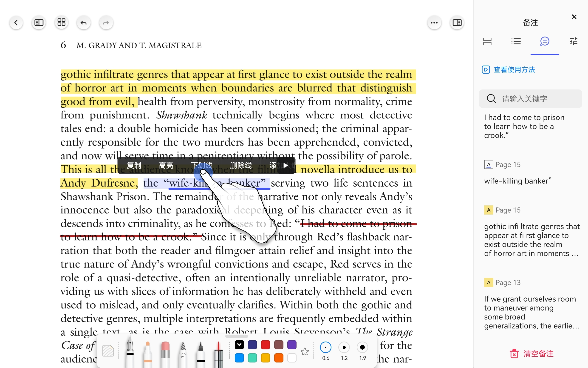
Task: Open 查看使用方法 tutorial link
Action: (508, 70)
